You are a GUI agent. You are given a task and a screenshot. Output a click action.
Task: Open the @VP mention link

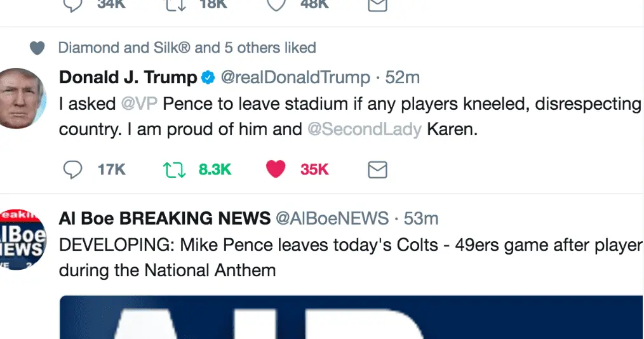click(x=137, y=103)
